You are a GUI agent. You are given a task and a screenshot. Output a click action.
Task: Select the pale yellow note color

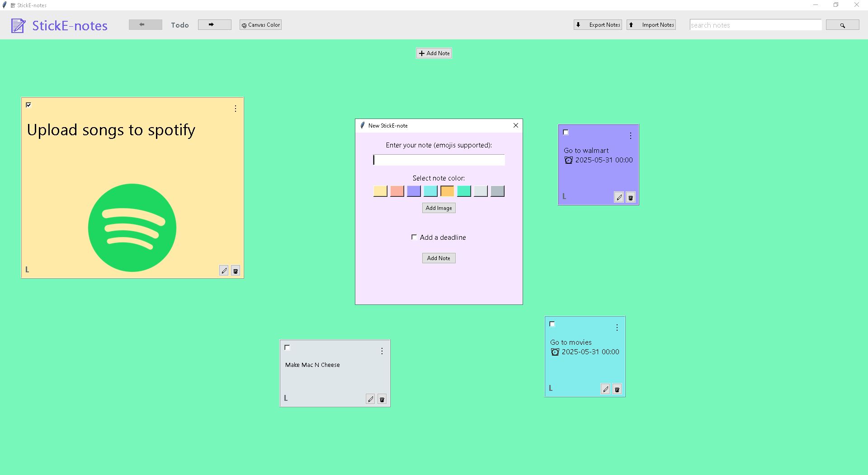(x=380, y=191)
